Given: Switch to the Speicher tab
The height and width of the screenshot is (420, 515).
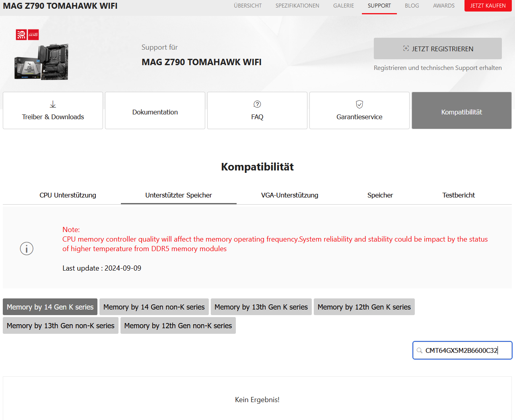Looking at the screenshot, I should point(380,195).
